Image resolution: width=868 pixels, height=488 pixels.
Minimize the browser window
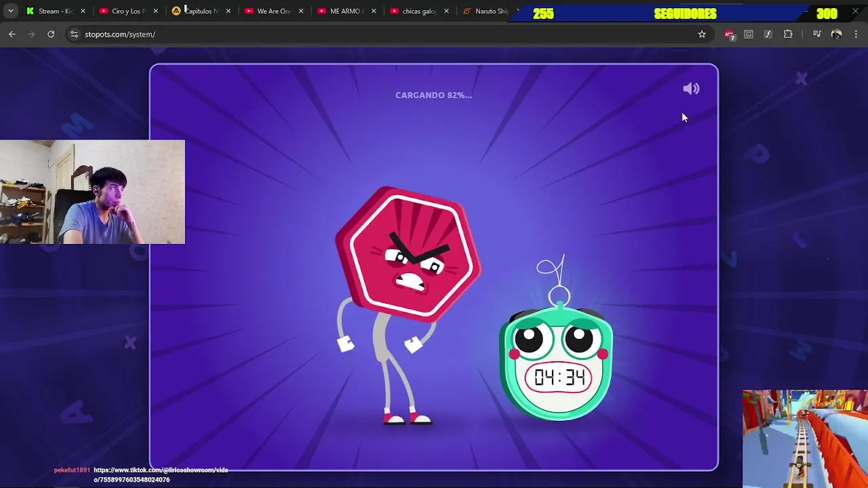[x=806, y=11]
